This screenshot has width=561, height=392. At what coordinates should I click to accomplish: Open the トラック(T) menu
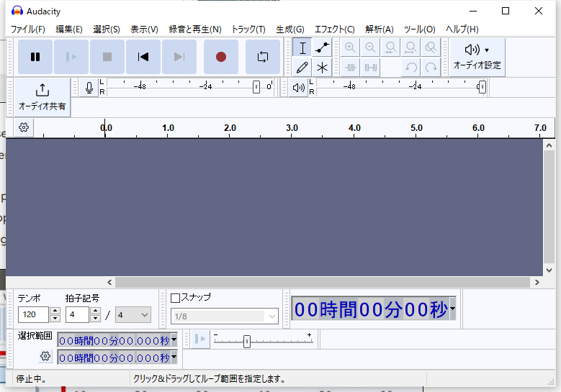point(248,29)
